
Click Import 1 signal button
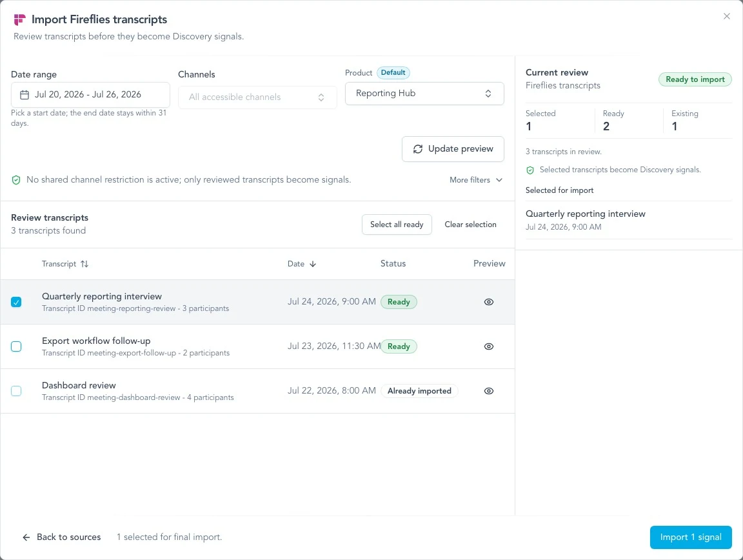pos(690,537)
